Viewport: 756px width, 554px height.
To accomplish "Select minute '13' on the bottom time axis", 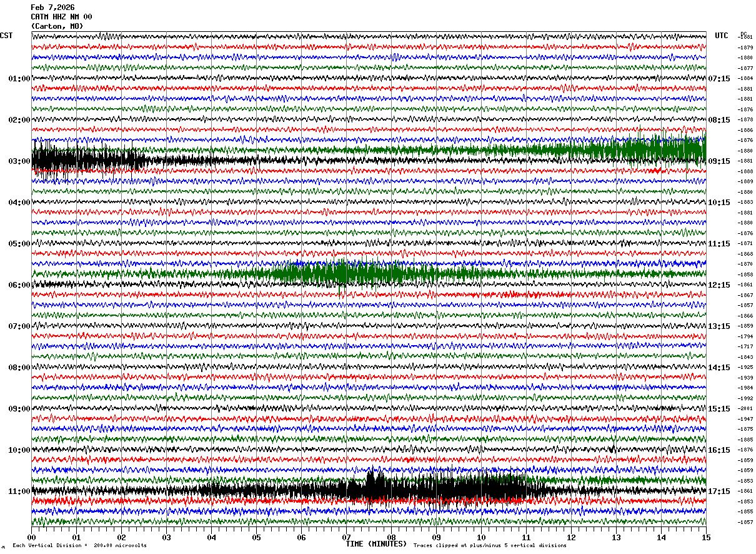I will [x=616, y=537].
